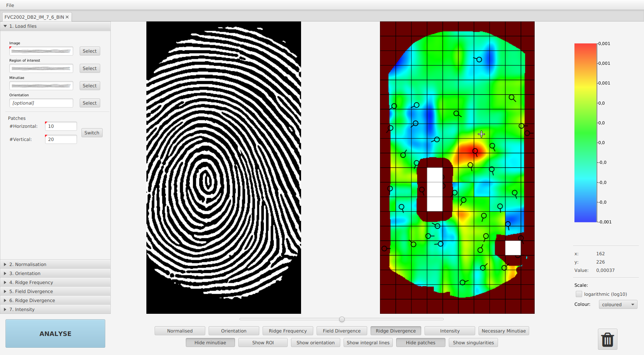Click the x coordinate value 162
Screen dimensions: 644x355
click(x=600, y=254)
